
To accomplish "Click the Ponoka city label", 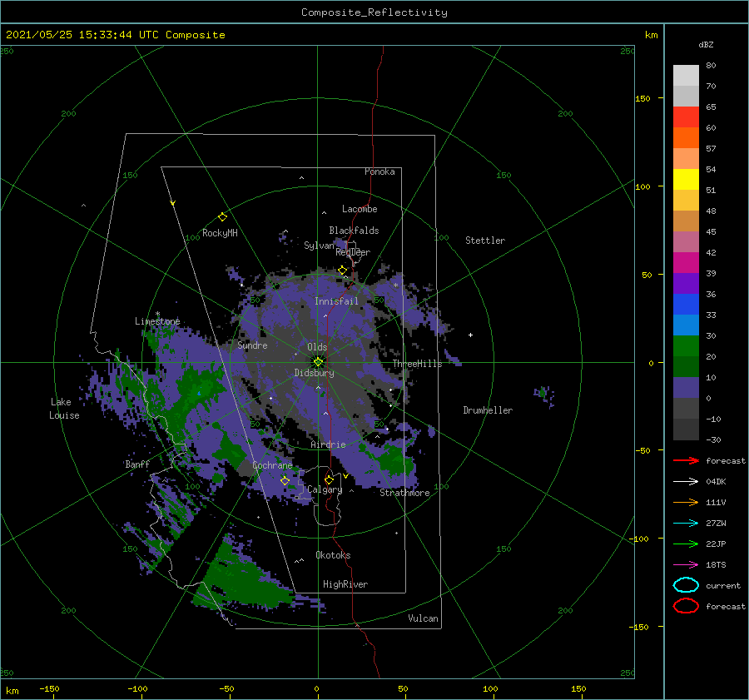I will coord(379,171).
